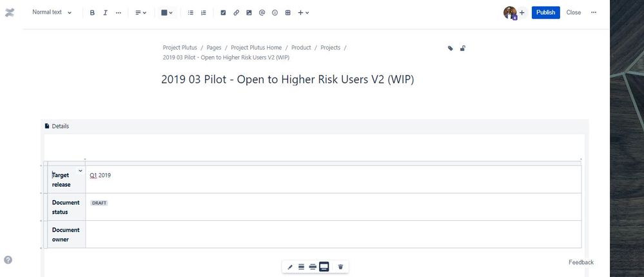
Task: Open the insert plus menu
Action: [303, 13]
